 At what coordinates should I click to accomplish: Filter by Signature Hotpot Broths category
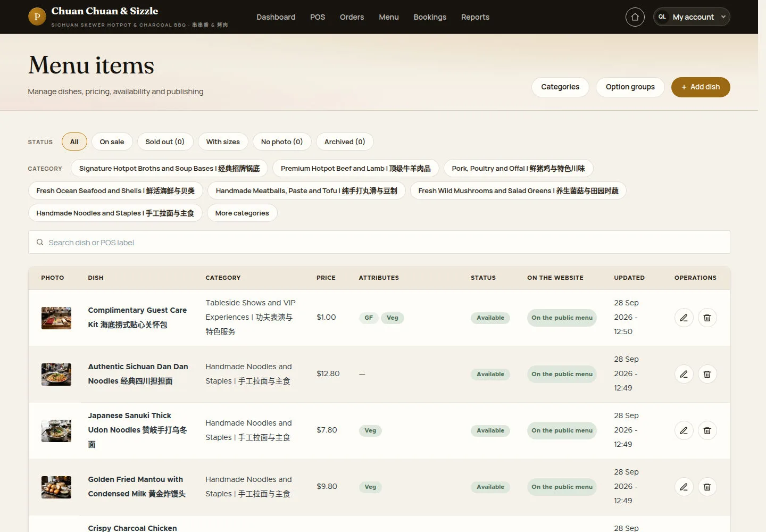pos(169,168)
